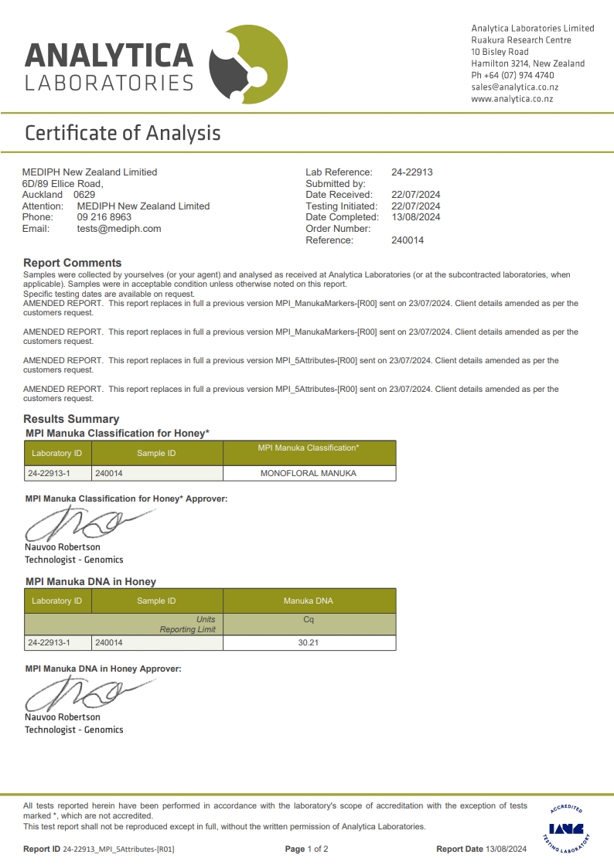This screenshot has height=868, width=614.
Task: Click Sample ID header in classification table
Action: 157,453
